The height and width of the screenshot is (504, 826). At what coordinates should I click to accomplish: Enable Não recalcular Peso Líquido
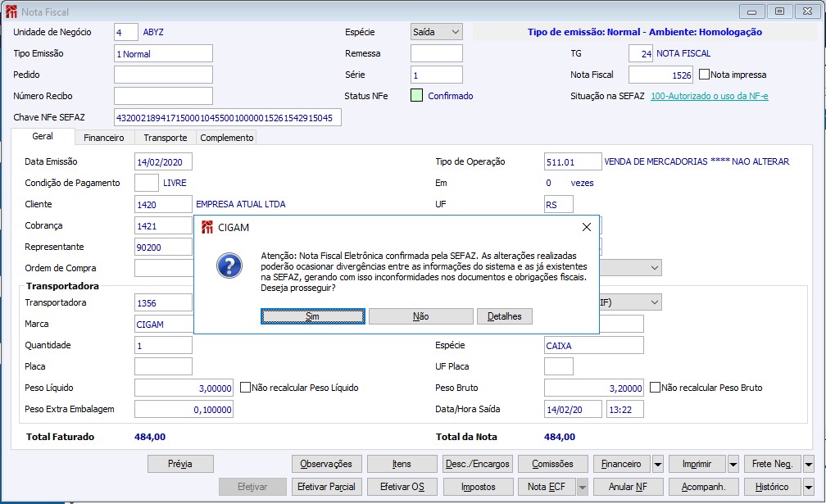(245, 388)
